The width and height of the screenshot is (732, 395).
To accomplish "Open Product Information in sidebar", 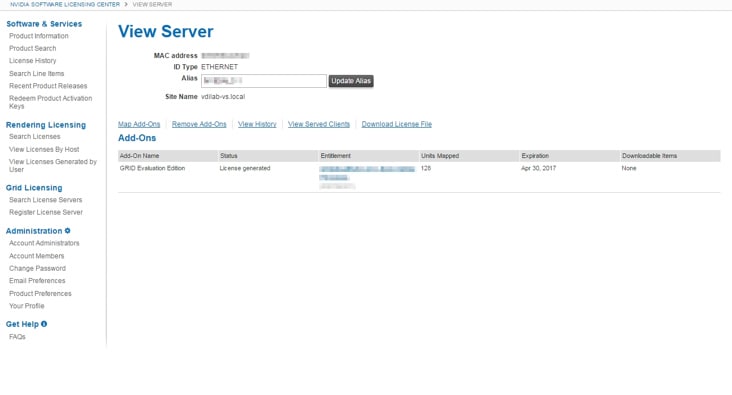I will tap(39, 36).
